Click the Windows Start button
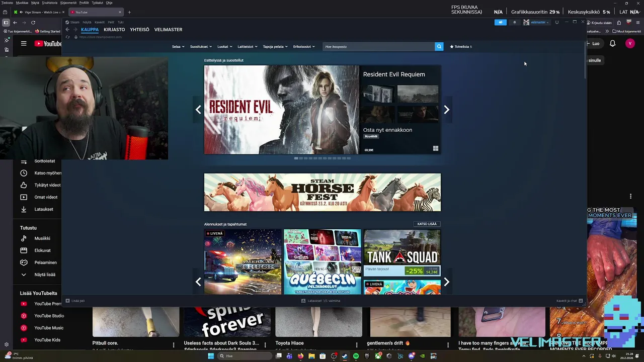Image resolution: width=644 pixels, height=362 pixels. pos(211,356)
